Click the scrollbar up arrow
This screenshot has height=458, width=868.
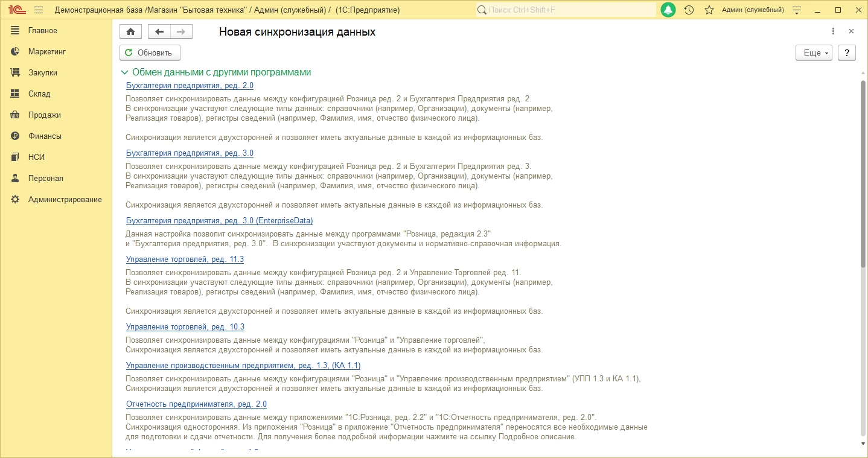(x=863, y=72)
